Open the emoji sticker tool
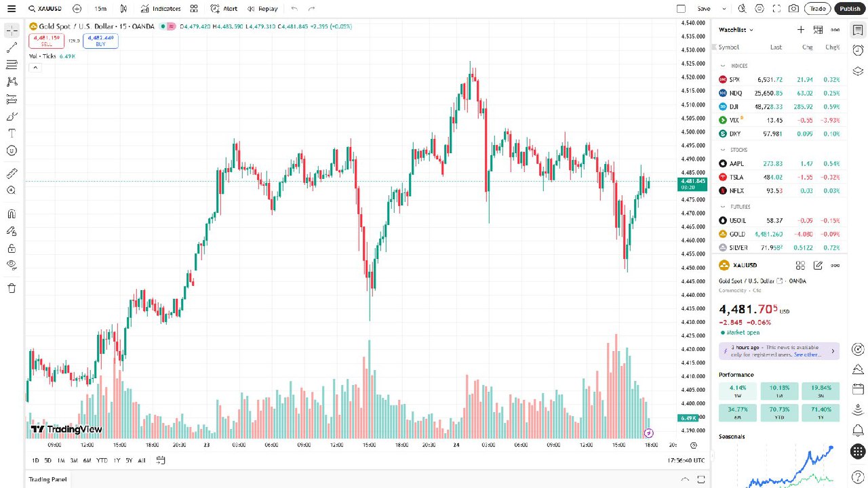 [x=11, y=150]
